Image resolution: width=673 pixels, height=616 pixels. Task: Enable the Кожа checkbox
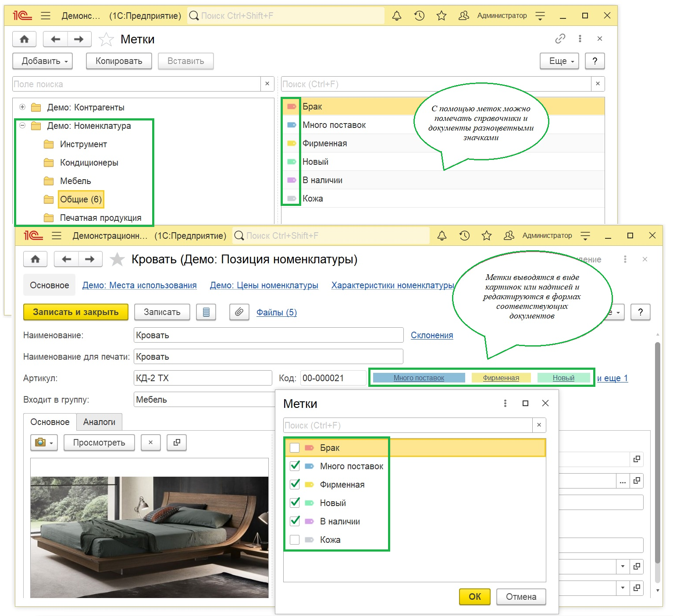coord(295,540)
